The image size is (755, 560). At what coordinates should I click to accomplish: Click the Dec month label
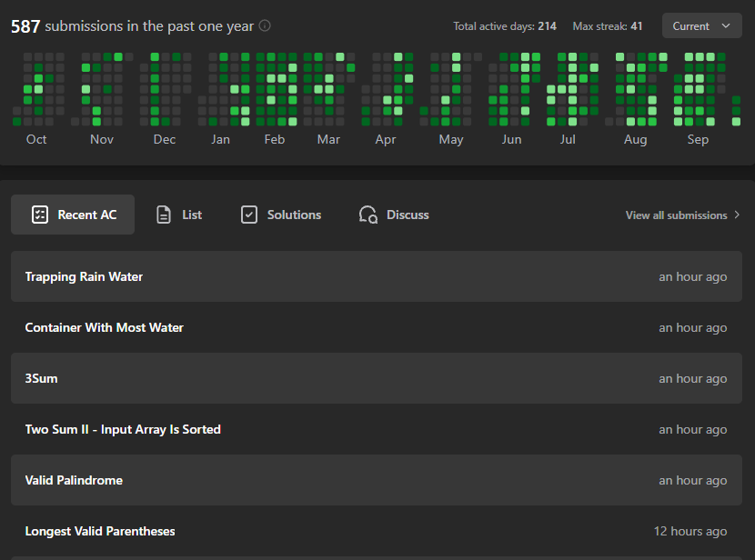tap(165, 139)
